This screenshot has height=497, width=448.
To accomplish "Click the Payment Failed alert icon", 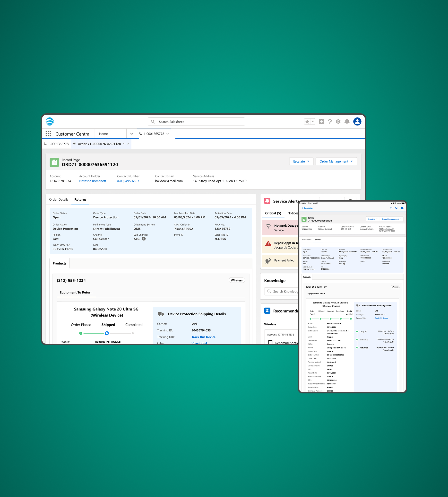I will point(268,261).
